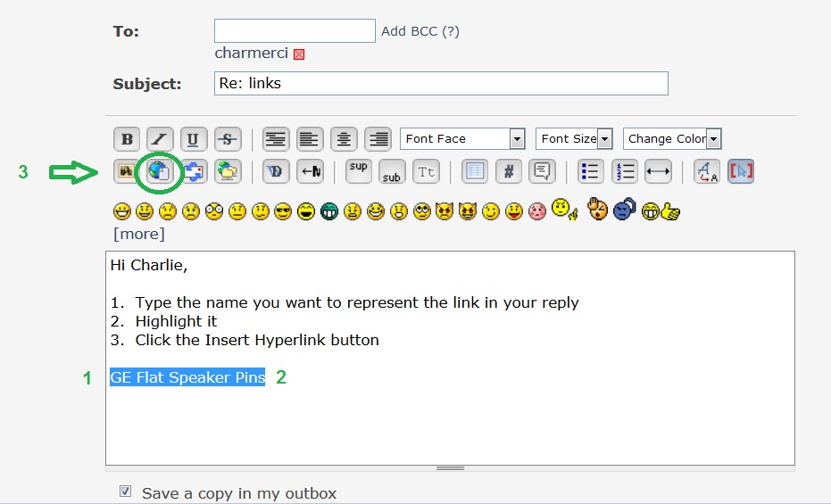Click the 'Hi Charlie,' line in message body
The height and width of the screenshot is (504, 831).
click(x=149, y=265)
